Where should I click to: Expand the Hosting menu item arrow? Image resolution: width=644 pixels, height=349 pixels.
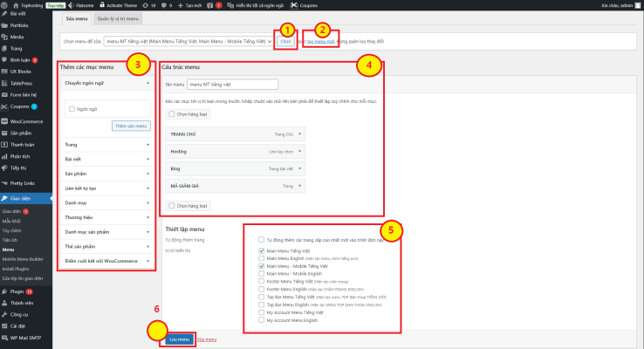[300, 150]
